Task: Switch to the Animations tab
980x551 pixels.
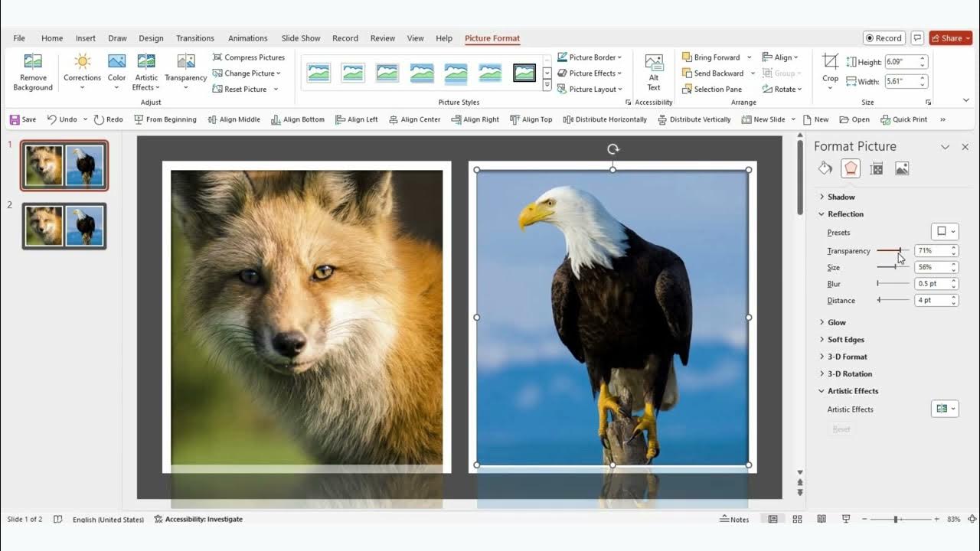Action: (x=248, y=38)
